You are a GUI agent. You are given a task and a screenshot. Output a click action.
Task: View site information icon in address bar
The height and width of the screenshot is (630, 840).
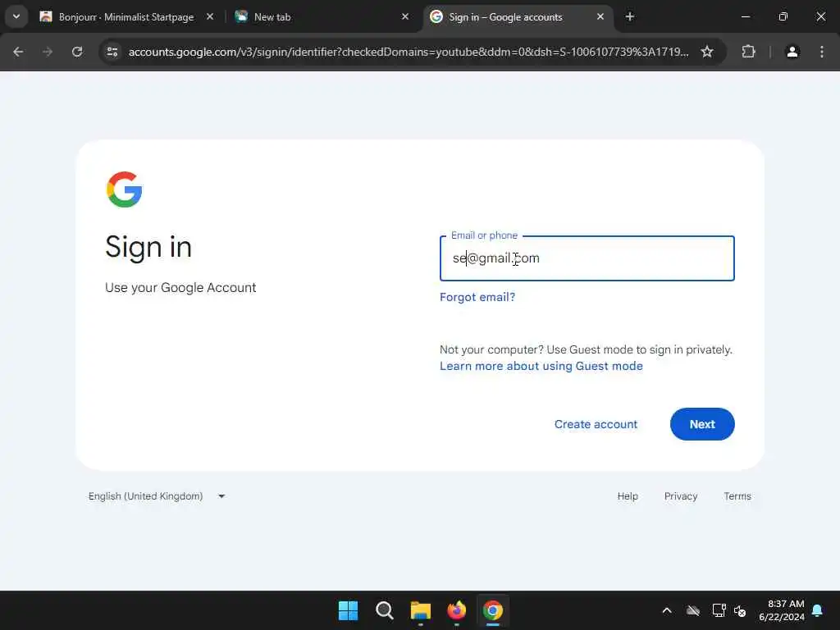[x=112, y=52]
